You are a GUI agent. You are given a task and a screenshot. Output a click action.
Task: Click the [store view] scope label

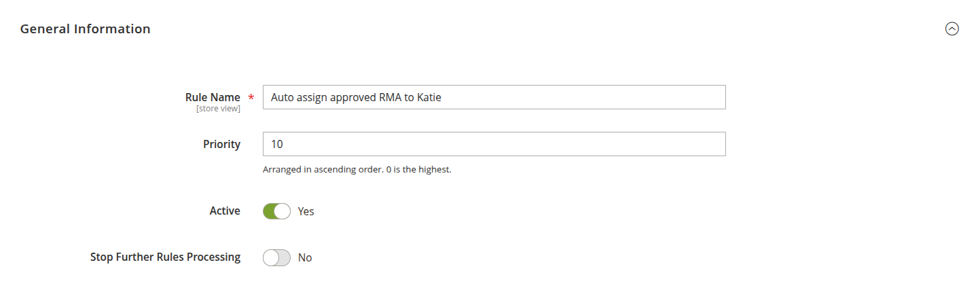[x=218, y=109]
